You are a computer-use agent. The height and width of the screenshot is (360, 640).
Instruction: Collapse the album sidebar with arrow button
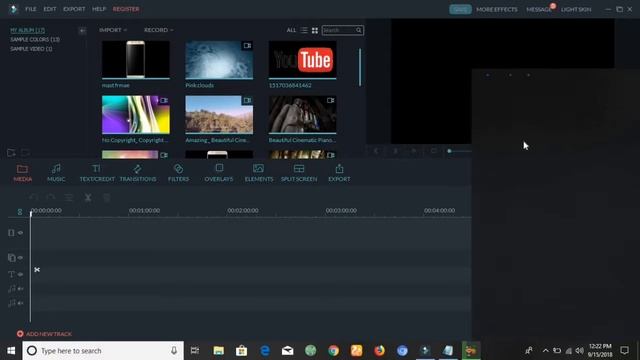click(82, 31)
